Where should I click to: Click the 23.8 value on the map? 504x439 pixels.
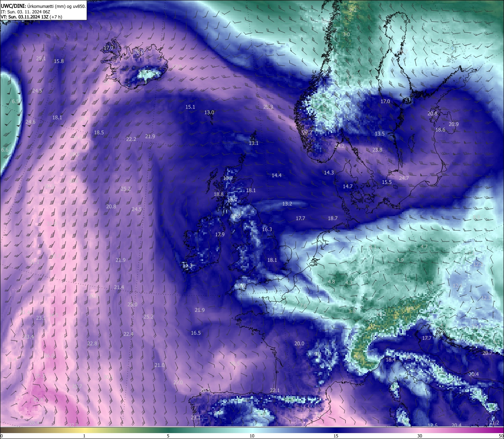pyautogui.click(x=377, y=150)
